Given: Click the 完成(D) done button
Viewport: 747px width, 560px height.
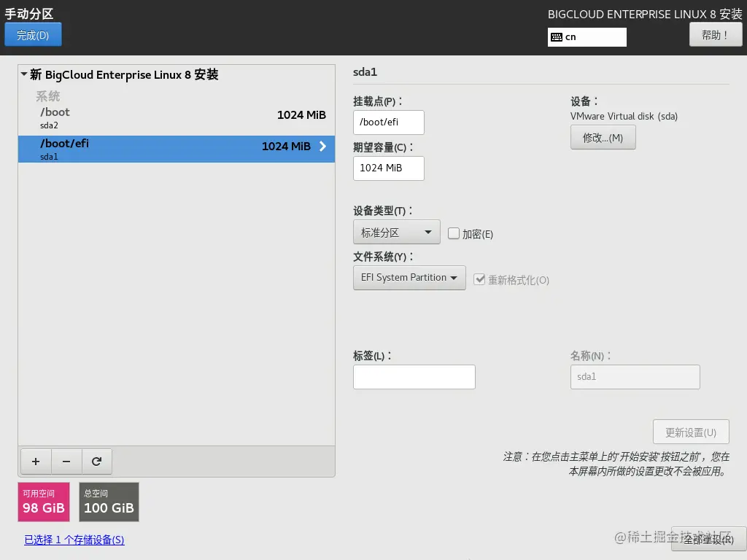Looking at the screenshot, I should [33, 35].
